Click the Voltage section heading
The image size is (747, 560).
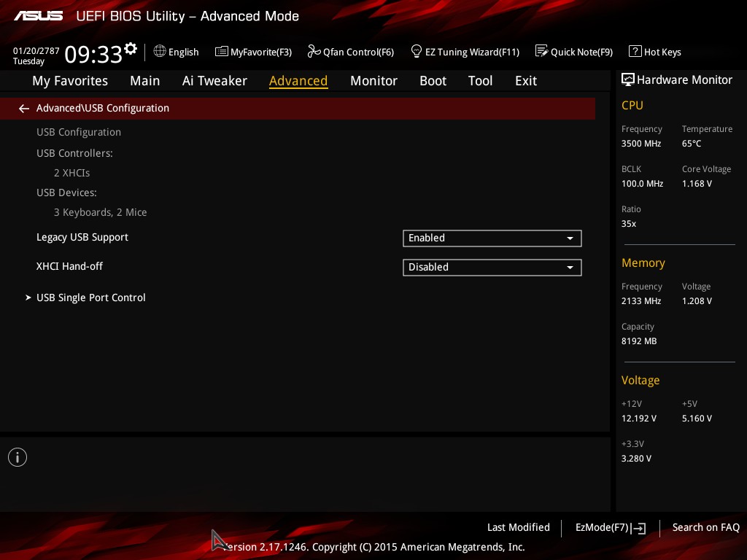pyautogui.click(x=640, y=381)
